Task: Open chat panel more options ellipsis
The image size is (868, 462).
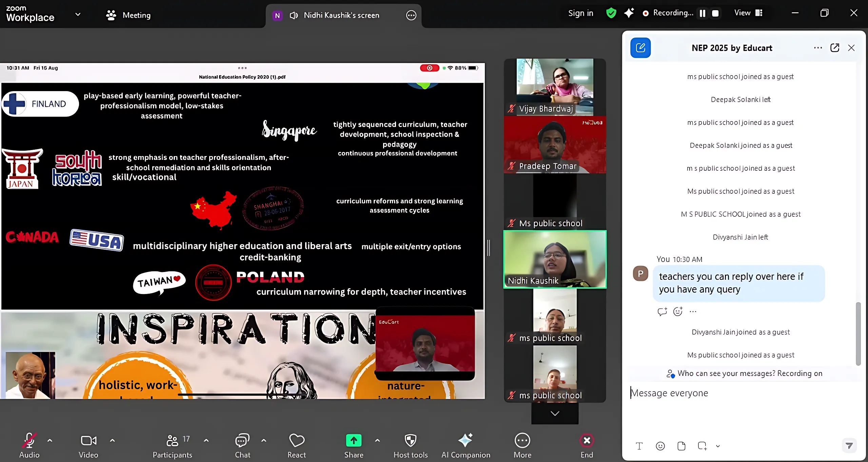Action: (818, 48)
